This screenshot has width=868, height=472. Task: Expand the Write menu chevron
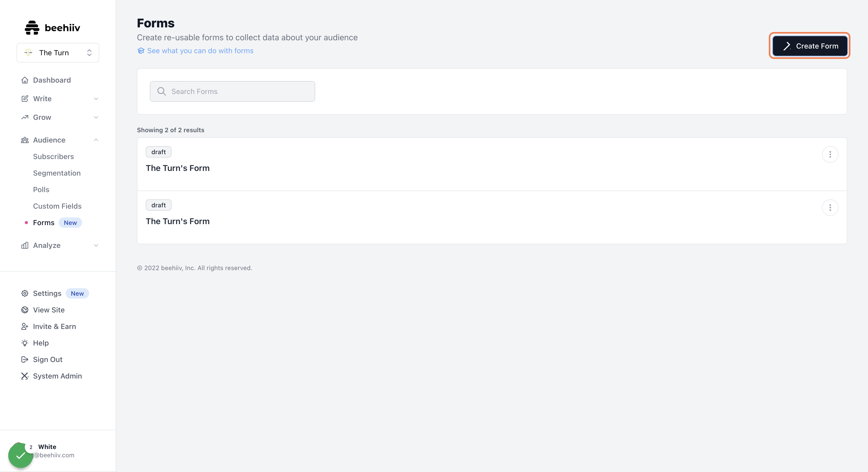coord(96,99)
